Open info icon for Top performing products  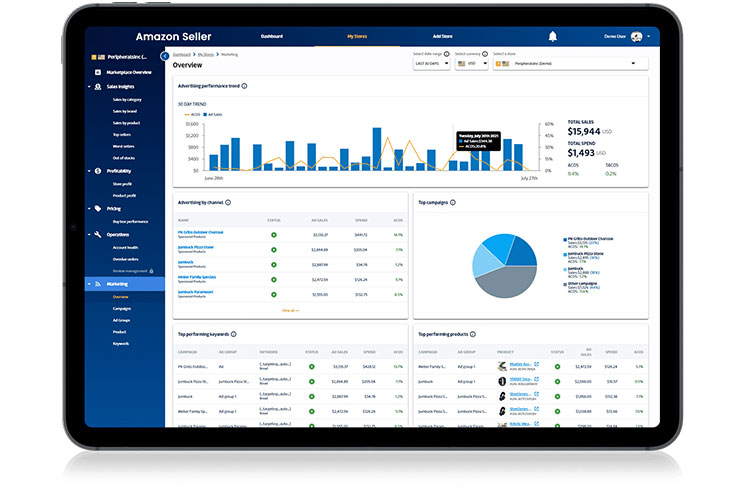(x=473, y=334)
